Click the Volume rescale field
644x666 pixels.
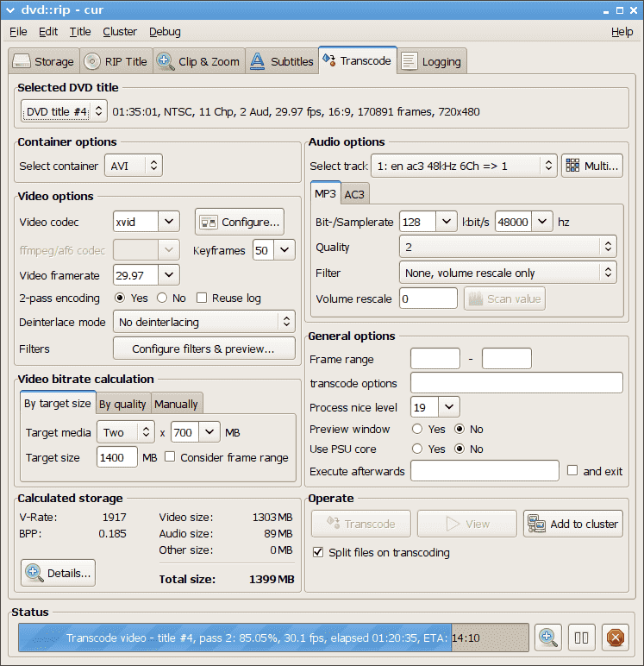click(428, 298)
